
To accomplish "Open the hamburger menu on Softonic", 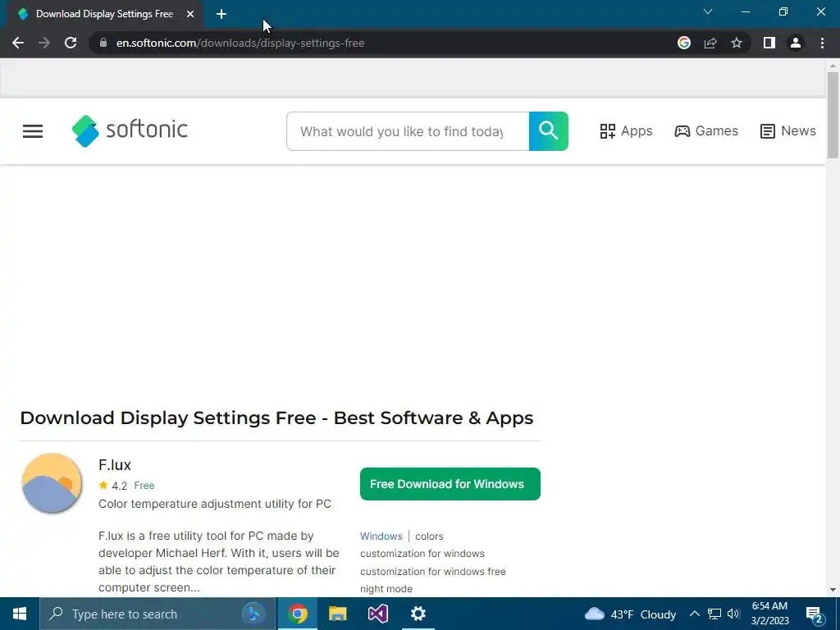I will (33, 131).
